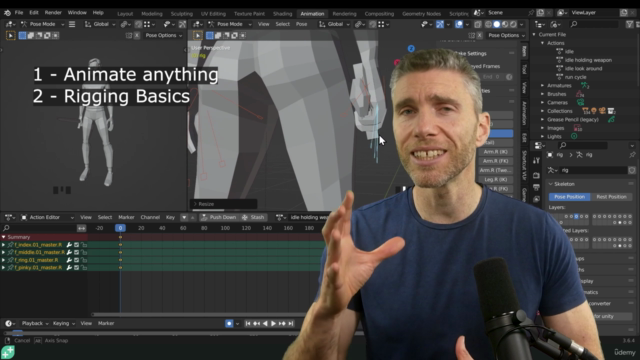Select the 'idle holding weapon' action
The width and height of the screenshot is (640, 360).
tap(588, 60)
